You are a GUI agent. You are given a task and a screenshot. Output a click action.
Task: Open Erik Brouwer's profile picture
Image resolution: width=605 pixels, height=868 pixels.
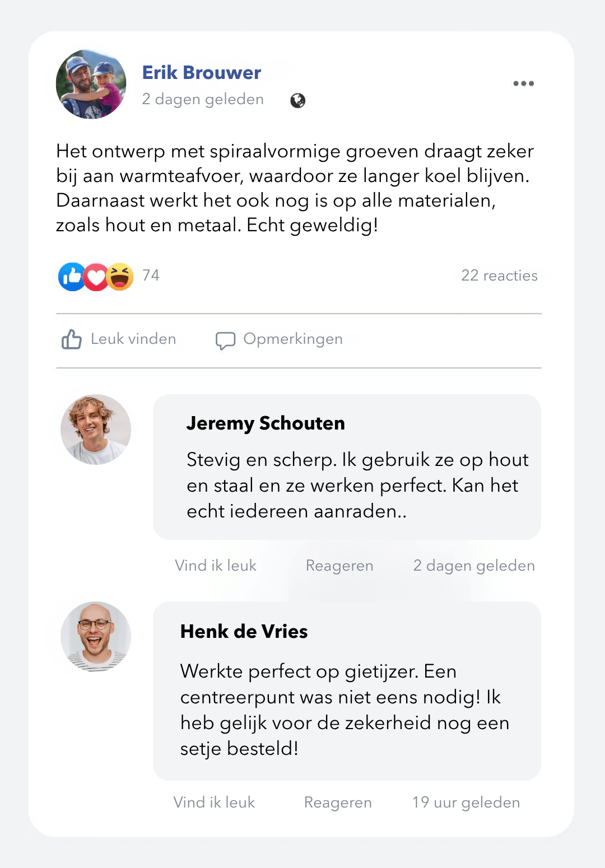coord(91,84)
